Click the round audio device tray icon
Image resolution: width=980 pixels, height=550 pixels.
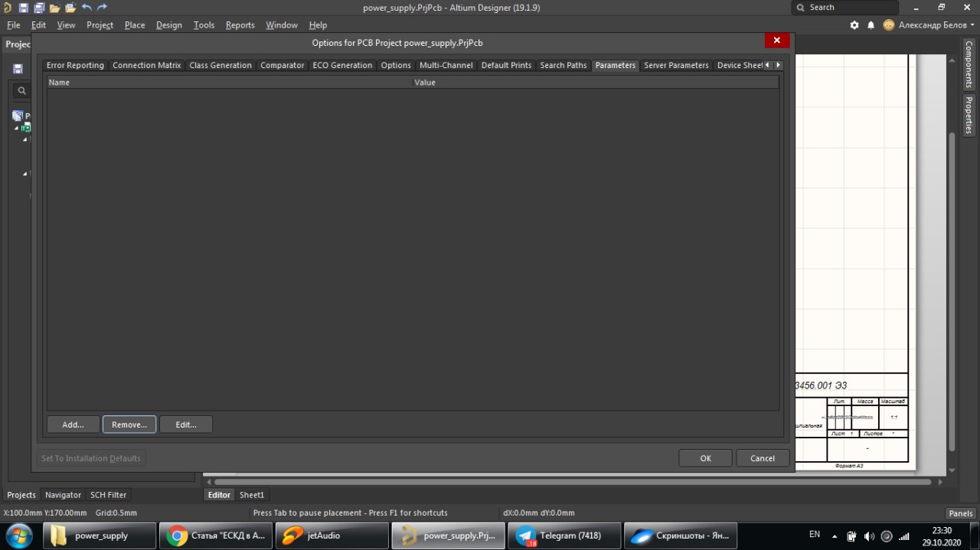click(x=887, y=536)
